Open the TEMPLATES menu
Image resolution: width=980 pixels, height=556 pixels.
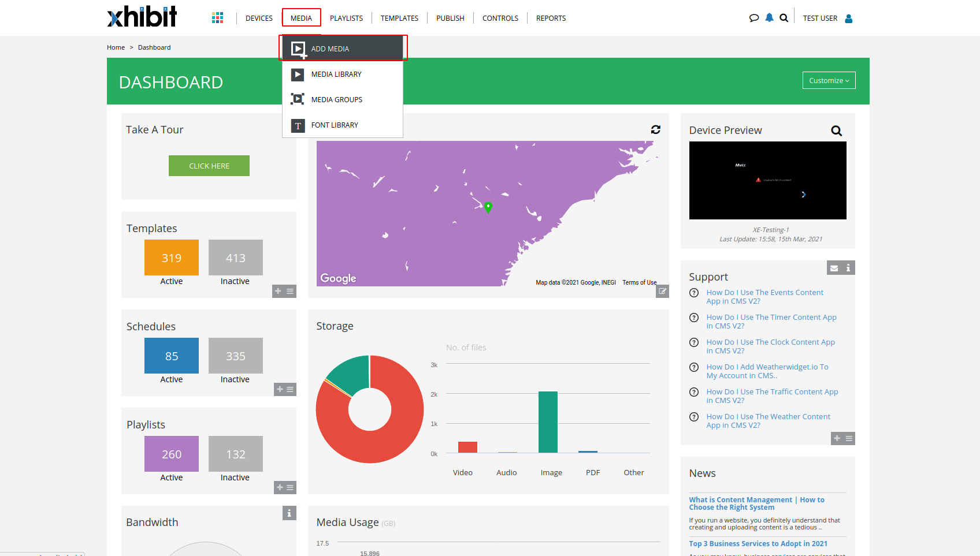click(x=399, y=18)
